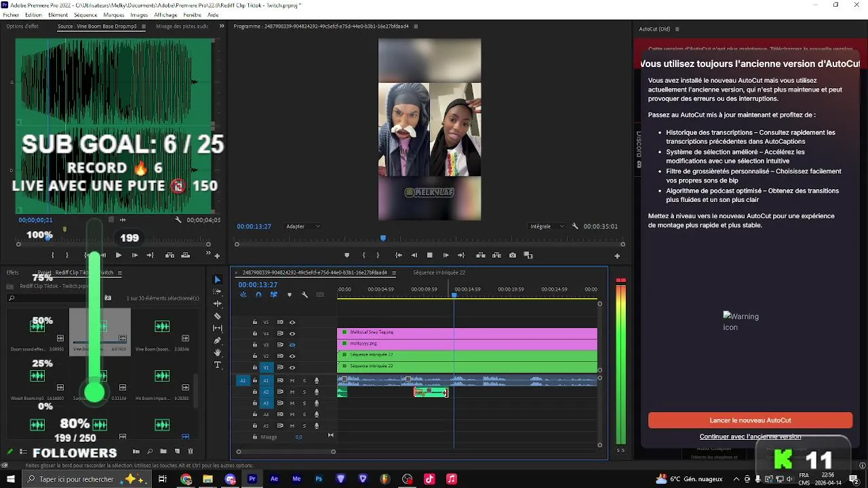Open Program monitor wrench settings

point(575,226)
